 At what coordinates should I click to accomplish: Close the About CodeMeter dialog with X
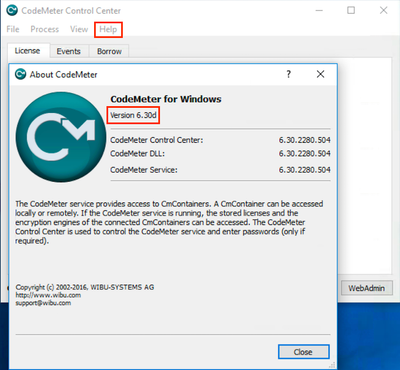coord(320,74)
